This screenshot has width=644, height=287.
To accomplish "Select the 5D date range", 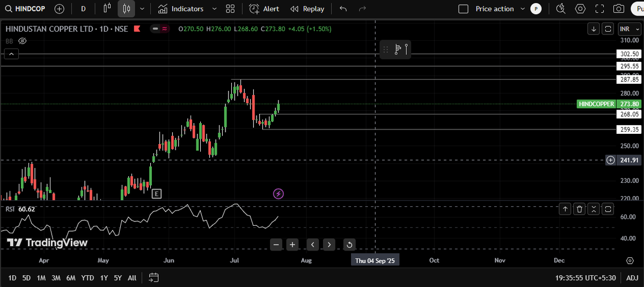I will pyautogui.click(x=27, y=278).
